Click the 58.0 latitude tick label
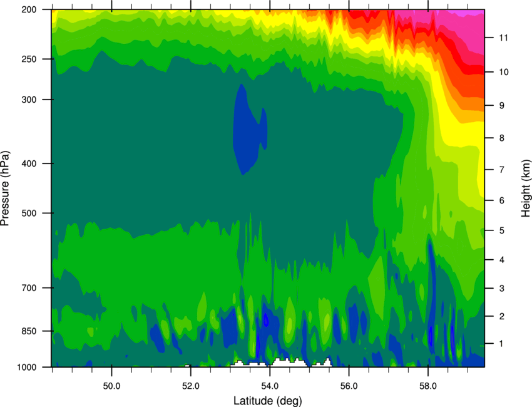Viewport: 532px width, 407px height. point(428,386)
